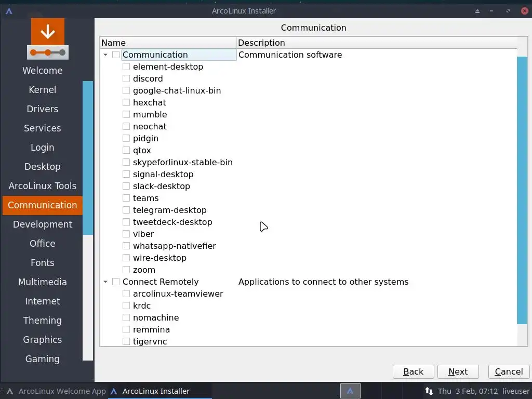Click Next to continue installation
532x399 pixels.
458,371
